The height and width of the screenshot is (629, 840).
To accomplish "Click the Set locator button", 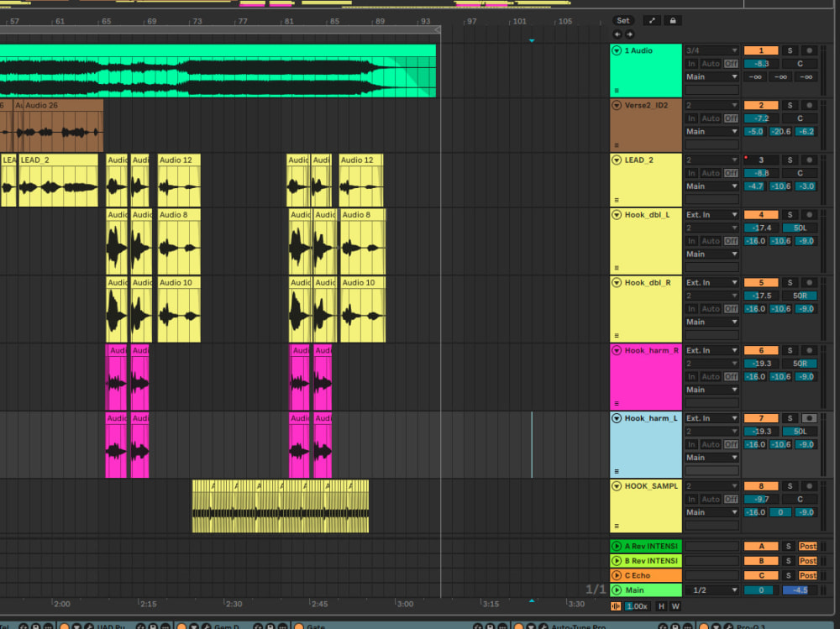I will 623,20.
